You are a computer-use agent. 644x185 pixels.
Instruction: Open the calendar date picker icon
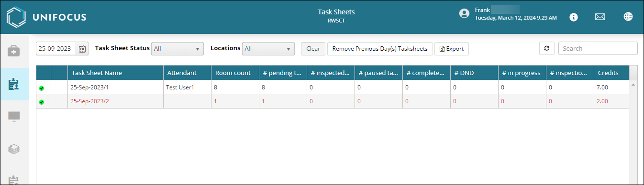[x=82, y=49]
